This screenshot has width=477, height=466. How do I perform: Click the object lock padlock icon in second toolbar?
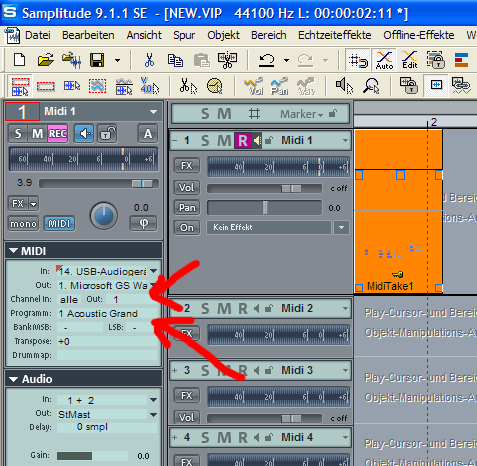pyautogui.click(x=409, y=85)
